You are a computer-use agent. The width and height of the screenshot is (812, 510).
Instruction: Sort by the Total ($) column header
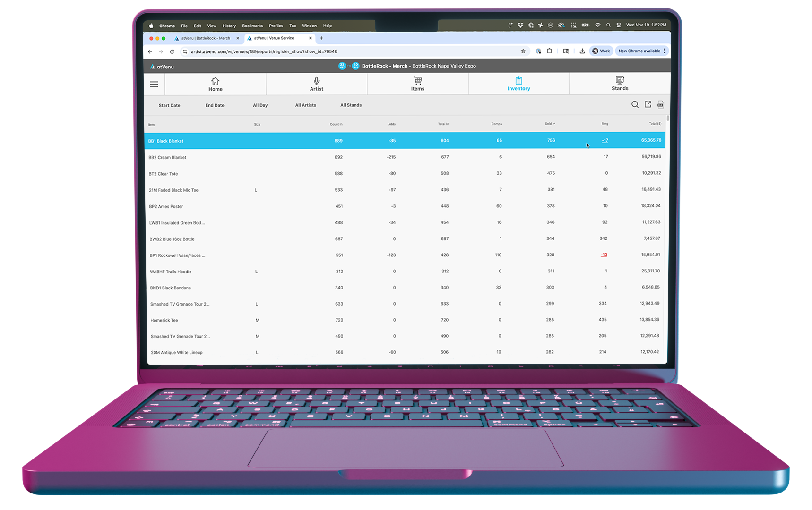655,124
